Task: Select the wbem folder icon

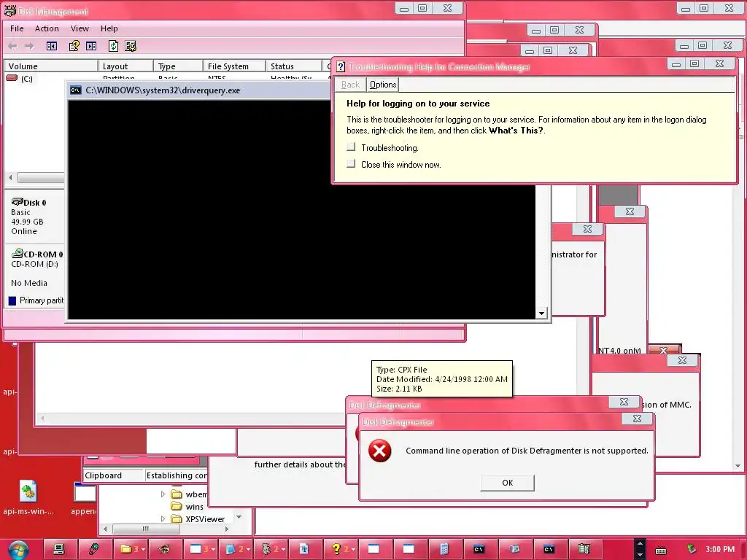Action: click(177, 494)
